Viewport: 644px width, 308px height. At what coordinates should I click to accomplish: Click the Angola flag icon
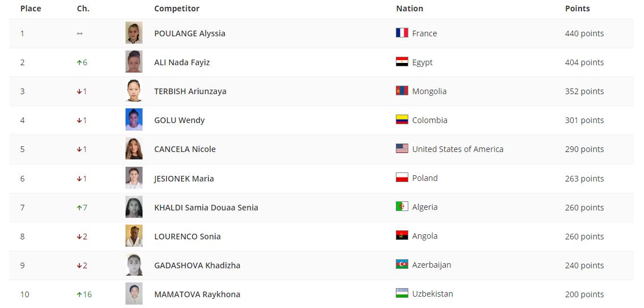point(402,235)
